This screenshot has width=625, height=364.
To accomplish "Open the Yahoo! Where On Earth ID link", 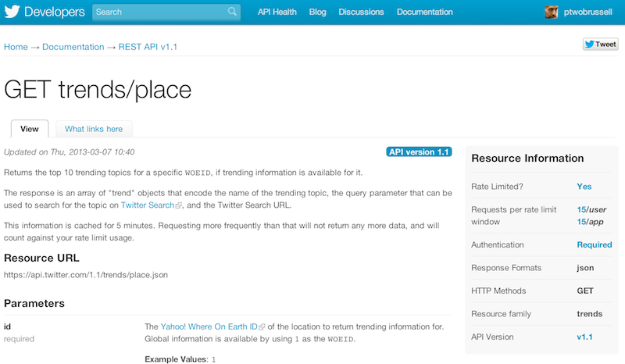I will [x=209, y=327].
